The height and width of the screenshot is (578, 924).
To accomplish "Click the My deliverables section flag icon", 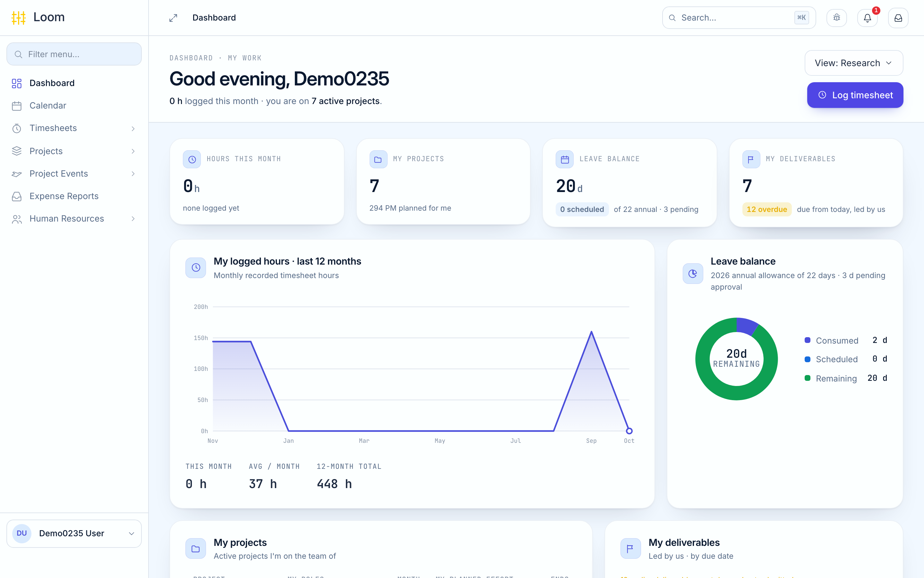I will pyautogui.click(x=631, y=548).
